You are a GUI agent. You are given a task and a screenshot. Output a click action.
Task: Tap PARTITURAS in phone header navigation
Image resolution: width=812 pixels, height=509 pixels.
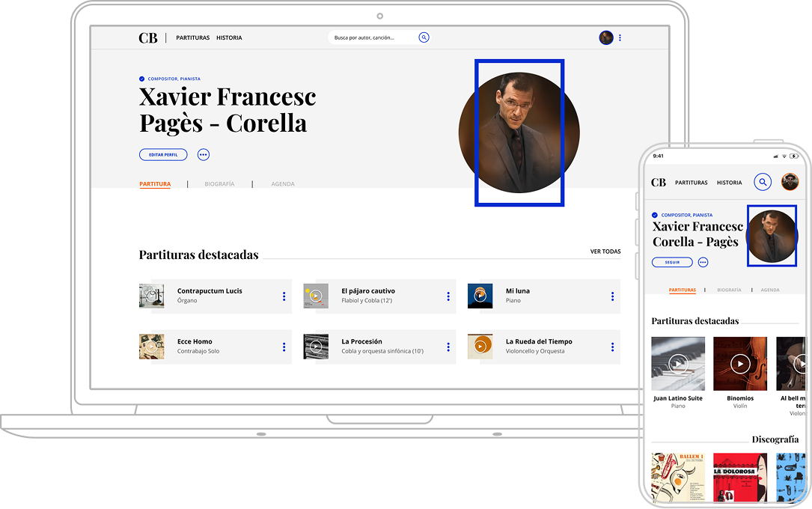click(x=691, y=183)
